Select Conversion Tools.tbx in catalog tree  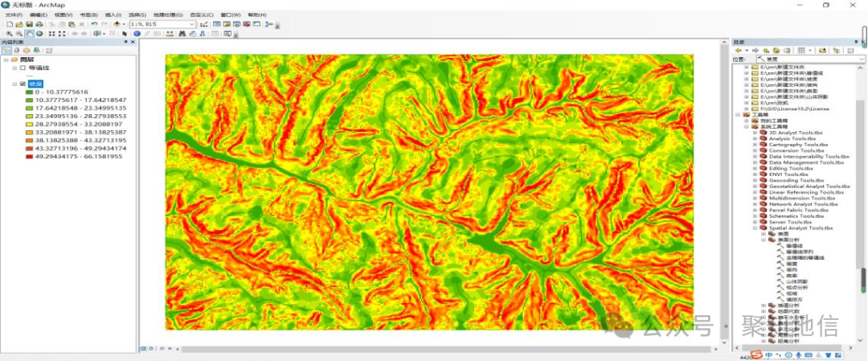point(796,150)
